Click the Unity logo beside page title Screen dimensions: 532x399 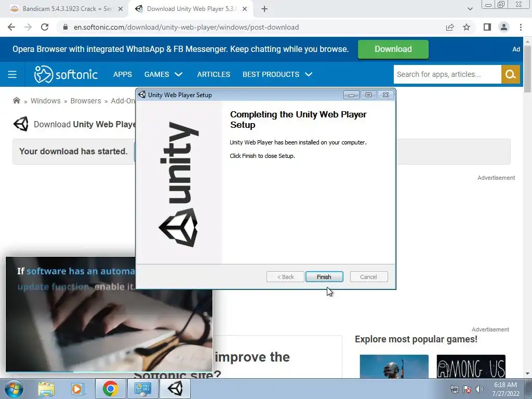(21, 124)
